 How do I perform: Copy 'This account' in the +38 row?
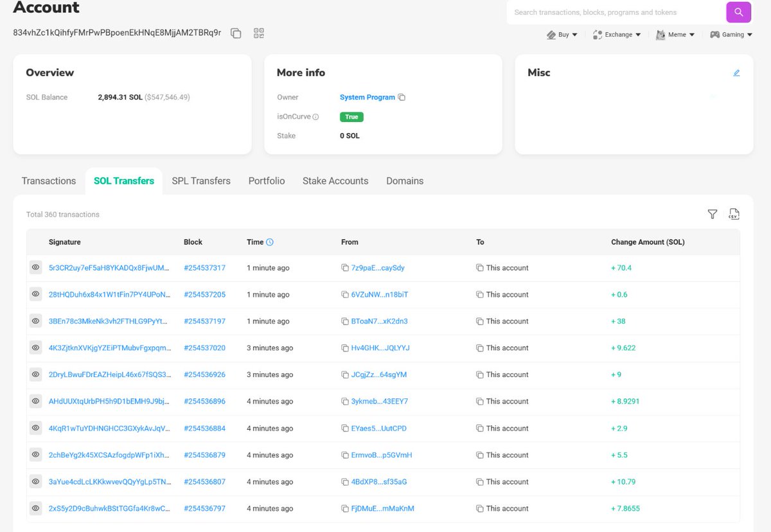(x=480, y=321)
